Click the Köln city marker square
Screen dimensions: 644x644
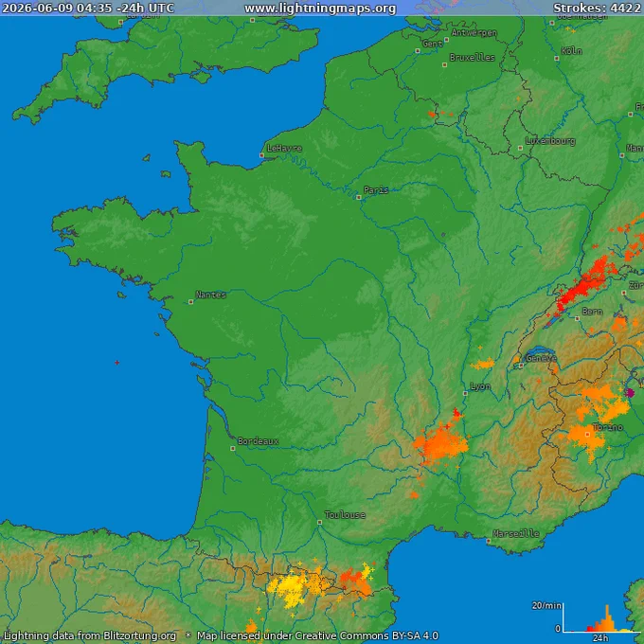pyautogui.click(x=557, y=59)
